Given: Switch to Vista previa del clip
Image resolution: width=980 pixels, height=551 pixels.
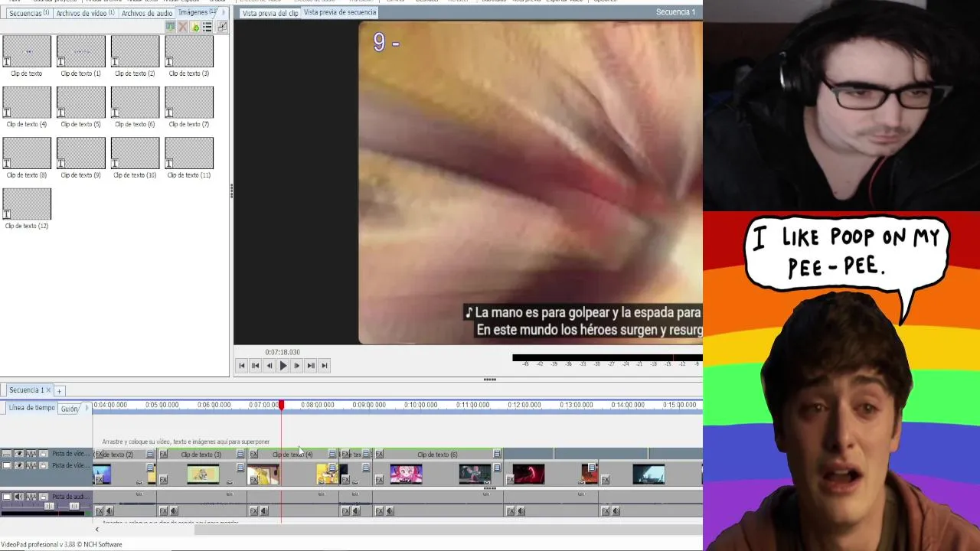Looking at the screenshot, I should click(x=270, y=13).
